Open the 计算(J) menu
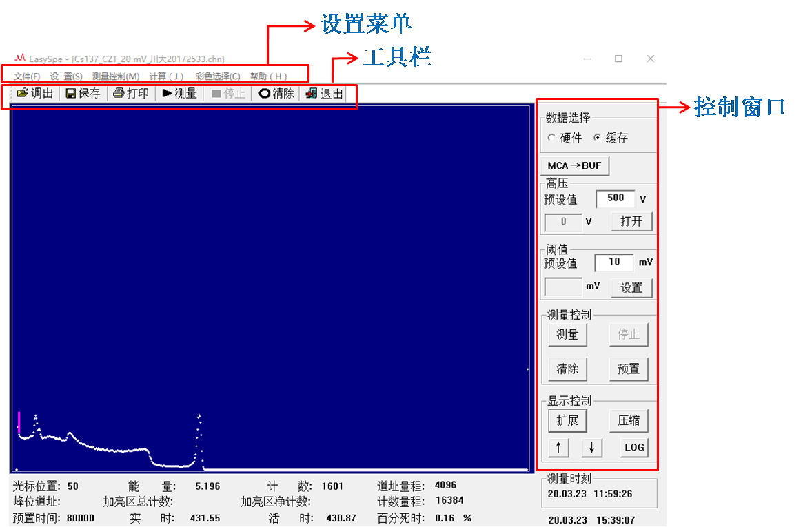The width and height of the screenshot is (812, 527). pos(167,76)
